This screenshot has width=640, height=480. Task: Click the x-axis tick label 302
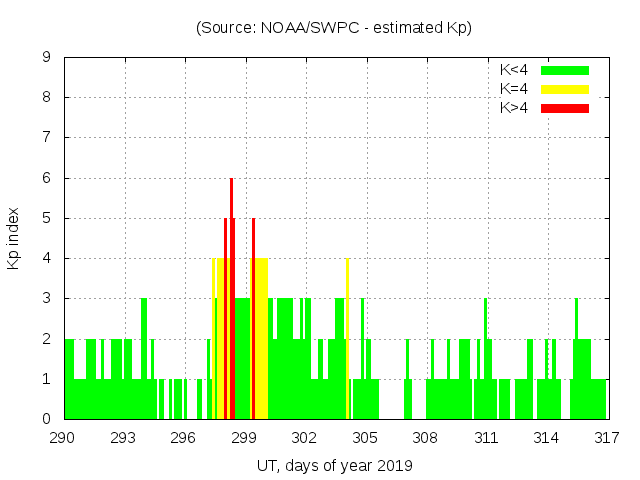305,437
